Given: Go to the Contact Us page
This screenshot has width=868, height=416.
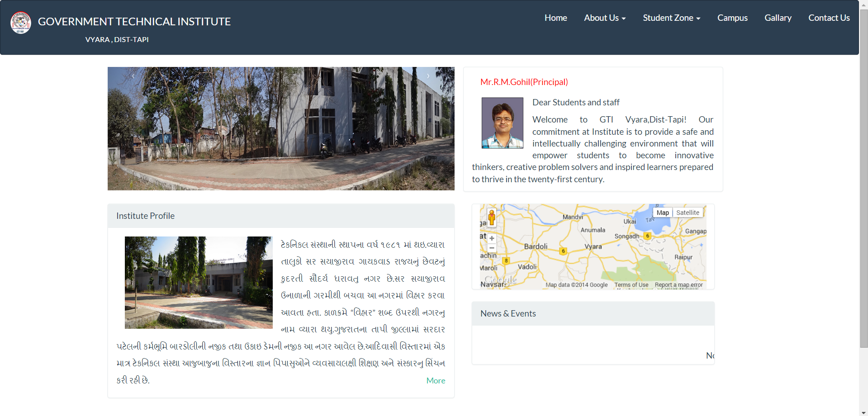Looking at the screenshot, I should 829,18.
